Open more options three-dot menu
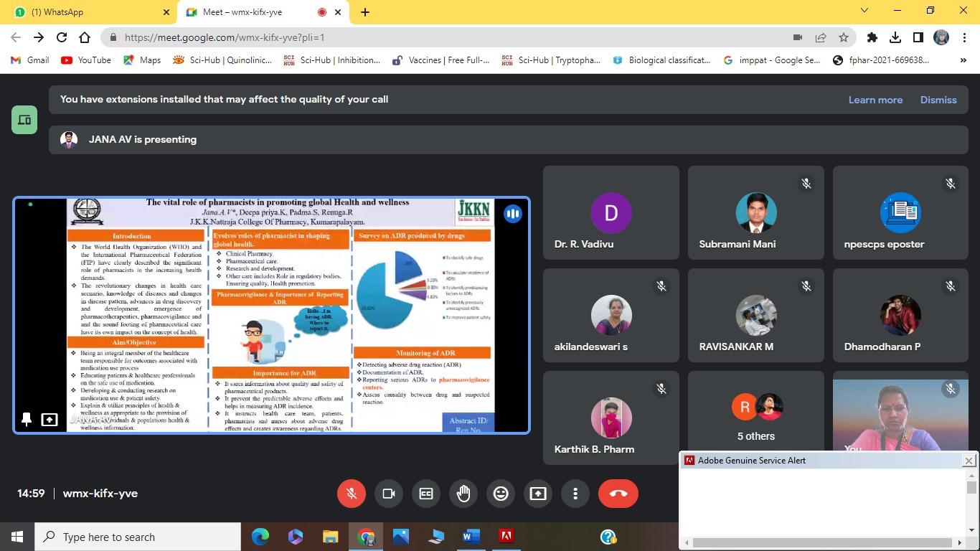 pyautogui.click(x=575, y=494)
